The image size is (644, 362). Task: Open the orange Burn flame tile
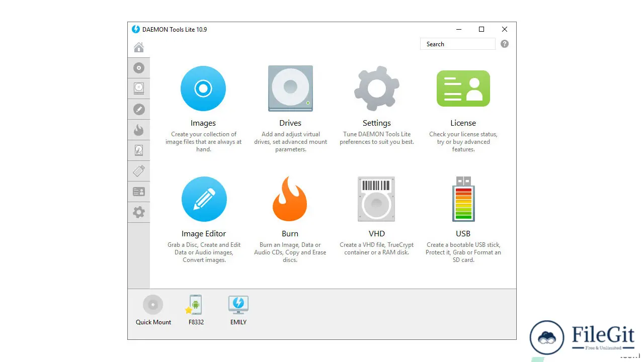point(290,199)
